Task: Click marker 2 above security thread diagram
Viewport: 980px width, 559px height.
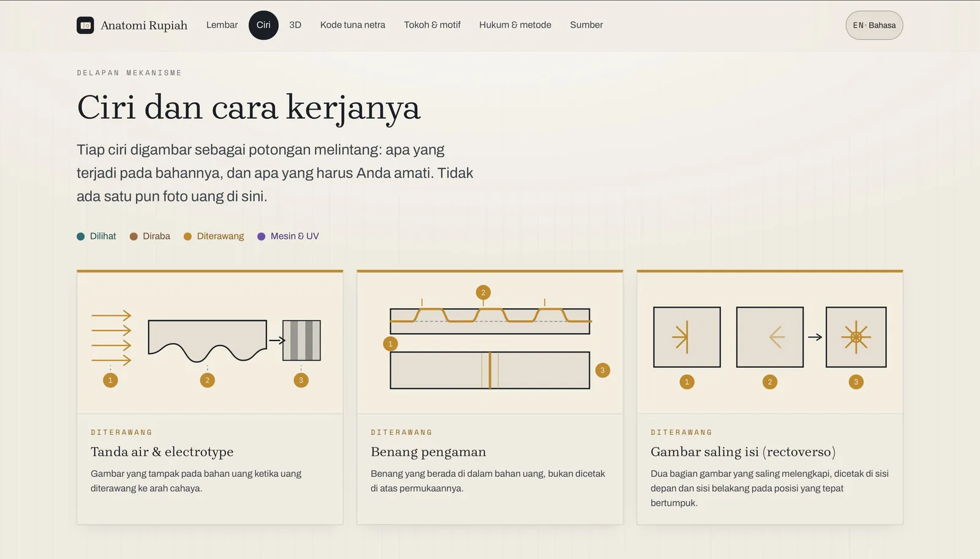Action: coord(483,293)
